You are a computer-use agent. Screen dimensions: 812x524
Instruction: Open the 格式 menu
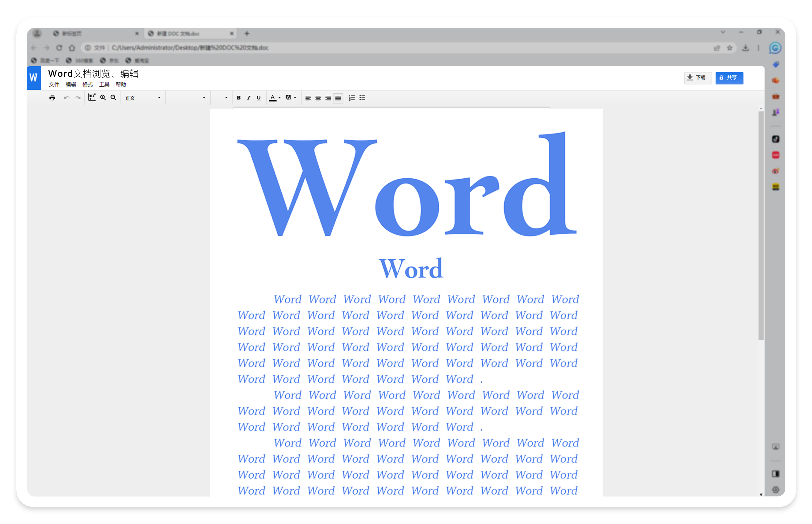tap(87, 84)
